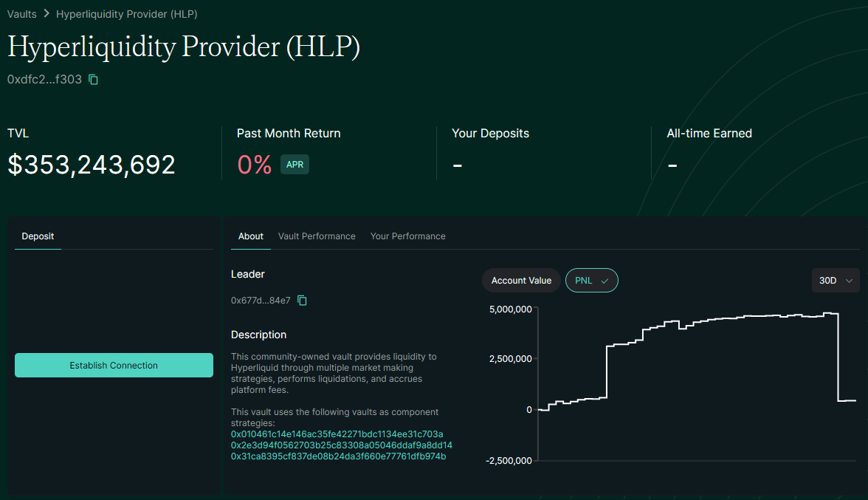Open component vault 0x010461c14e...c703a link
This screenshot has height=500, width=868.
click(337, 434)
